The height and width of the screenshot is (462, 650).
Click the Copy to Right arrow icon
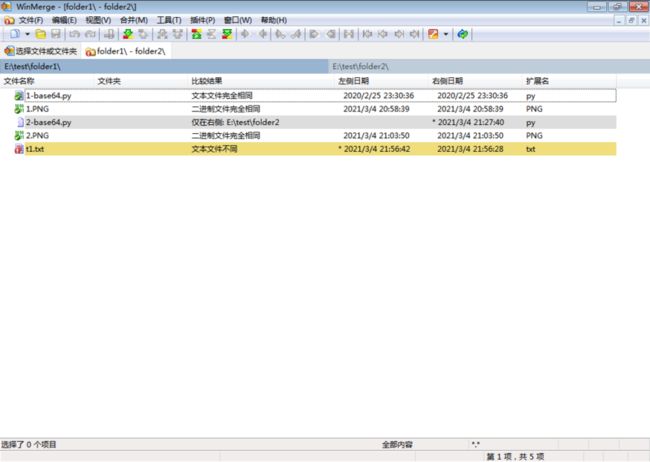pos(245,34)
